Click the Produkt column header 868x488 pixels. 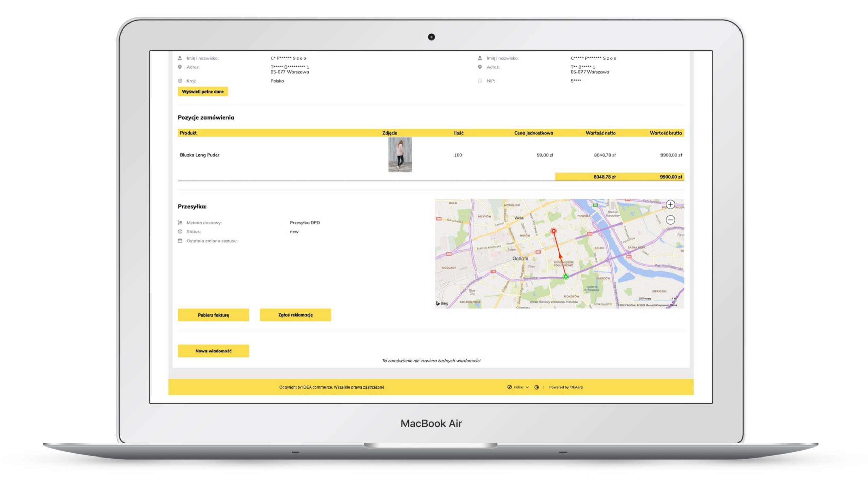188,133
